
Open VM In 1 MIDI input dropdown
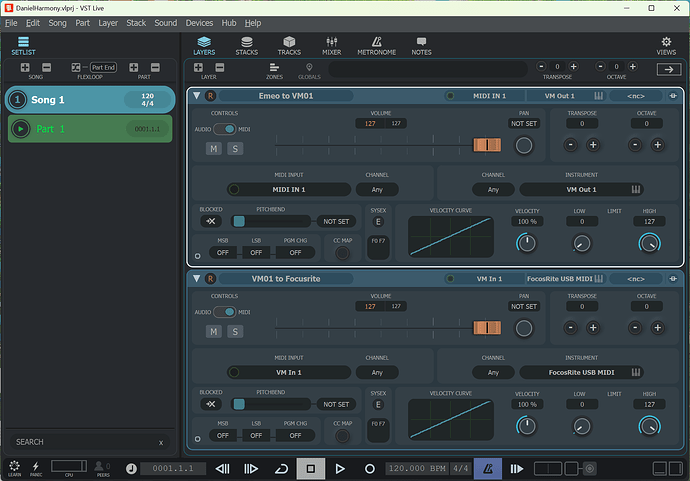pyautogui.click(x=289, y=372)
